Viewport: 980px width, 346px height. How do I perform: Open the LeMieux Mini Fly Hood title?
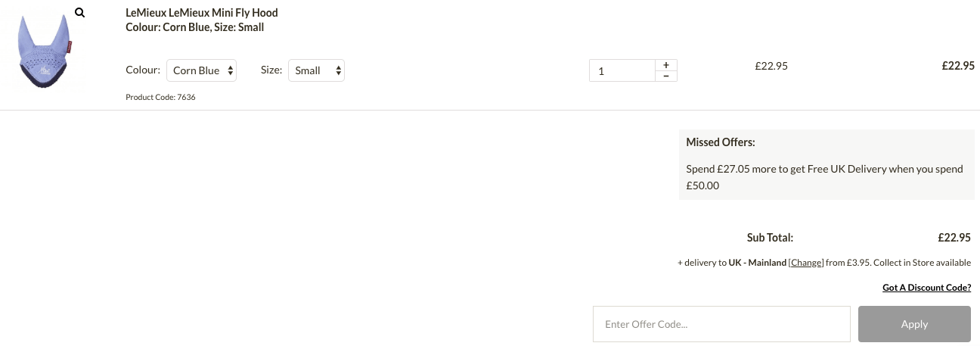[x=202, y=13]
